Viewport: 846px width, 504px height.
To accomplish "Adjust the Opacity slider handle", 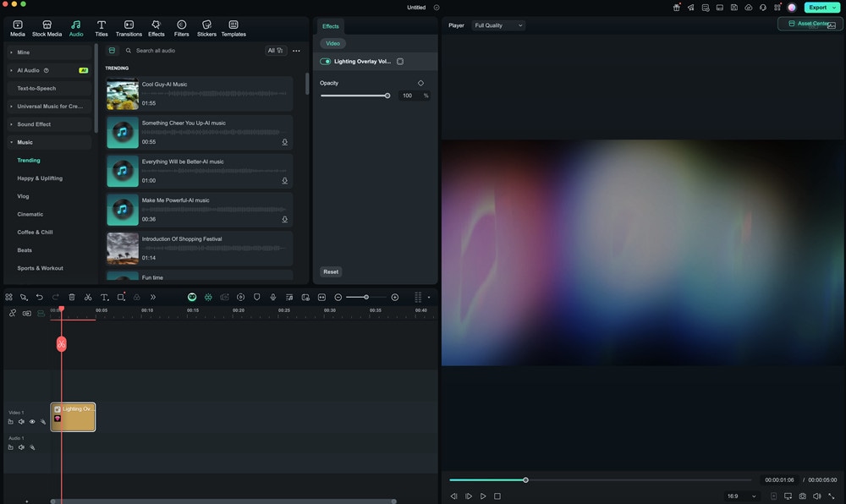I will pos(387,96).
